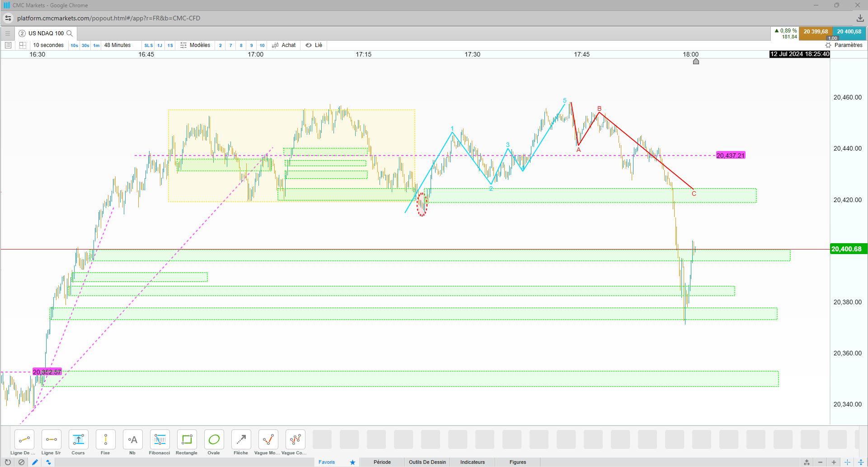The height and width of the screenshot is (467, 868).
Task: Toggle the Favoris star
Action: [352, 462]
